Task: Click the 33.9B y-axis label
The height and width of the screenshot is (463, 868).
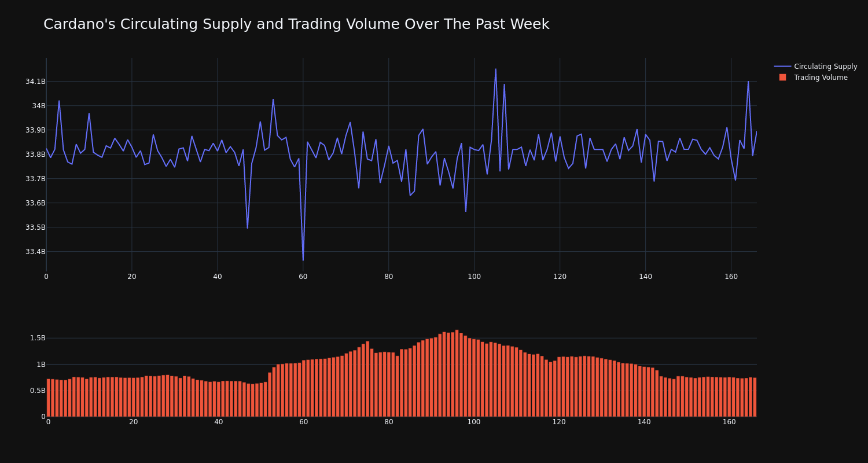Action: click(35, 130)
